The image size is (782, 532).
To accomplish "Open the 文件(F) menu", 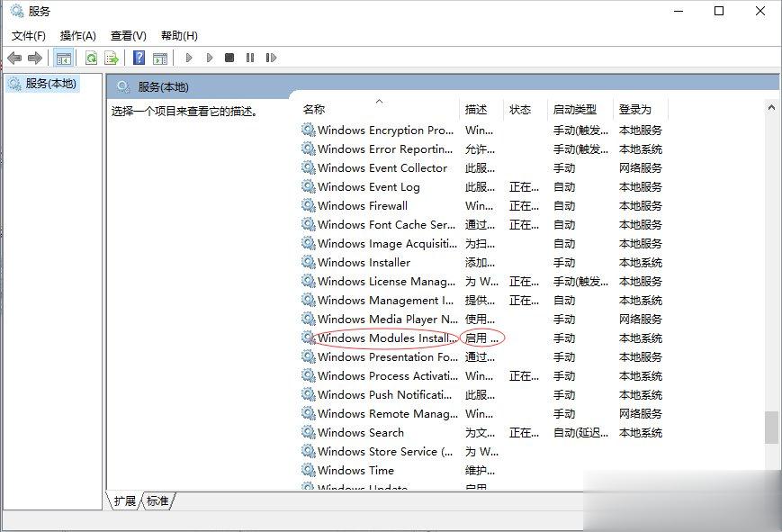I will (29, 36).
